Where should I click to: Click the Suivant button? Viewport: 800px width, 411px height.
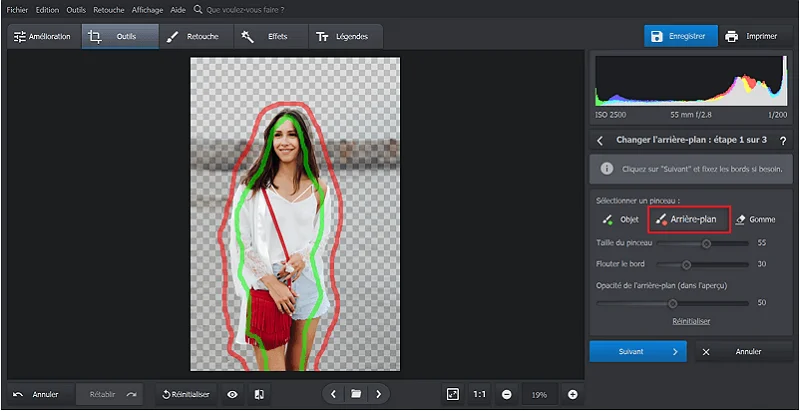[x=637, y=352]
